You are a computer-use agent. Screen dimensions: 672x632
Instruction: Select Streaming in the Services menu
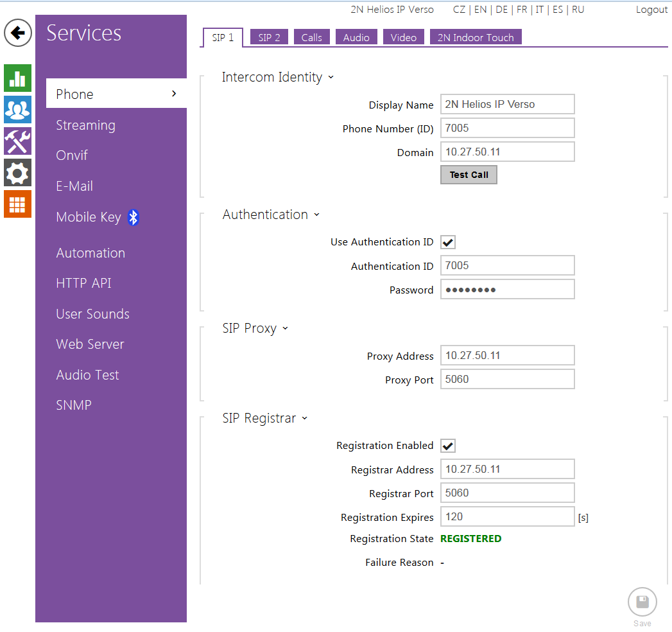pyautogui.click(x=85, y=125)
